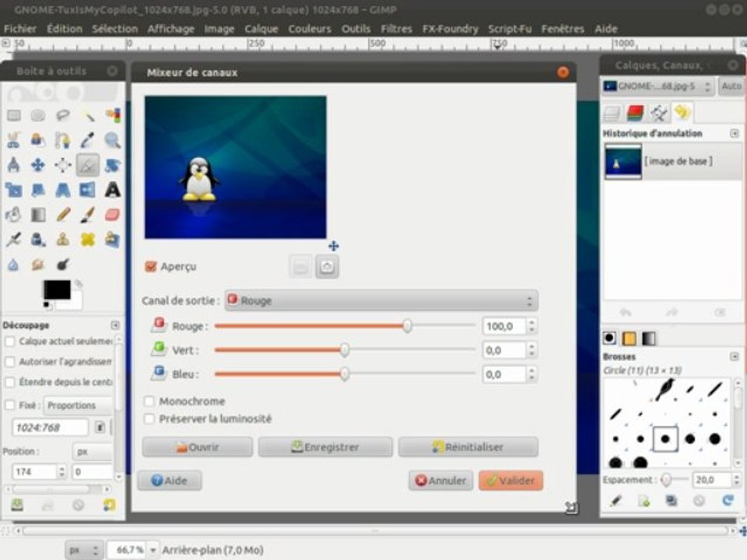Select the Bucket Fill tool

tap(14, 215)
